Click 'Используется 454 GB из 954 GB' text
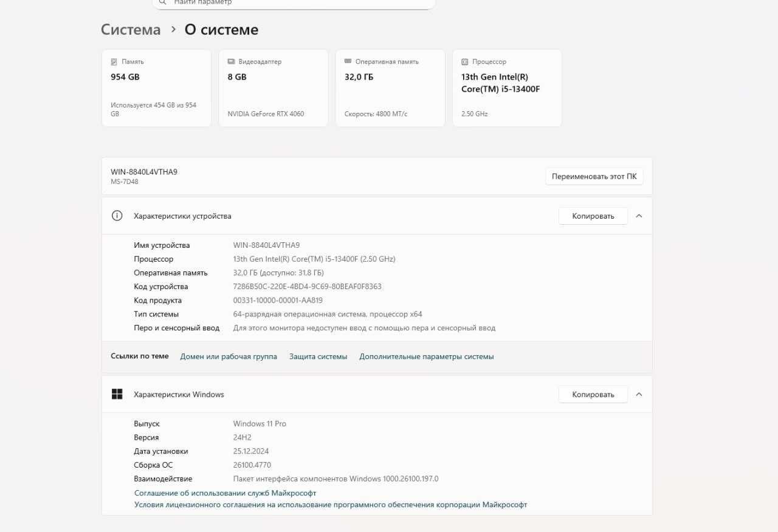 (x=153, y=109)
